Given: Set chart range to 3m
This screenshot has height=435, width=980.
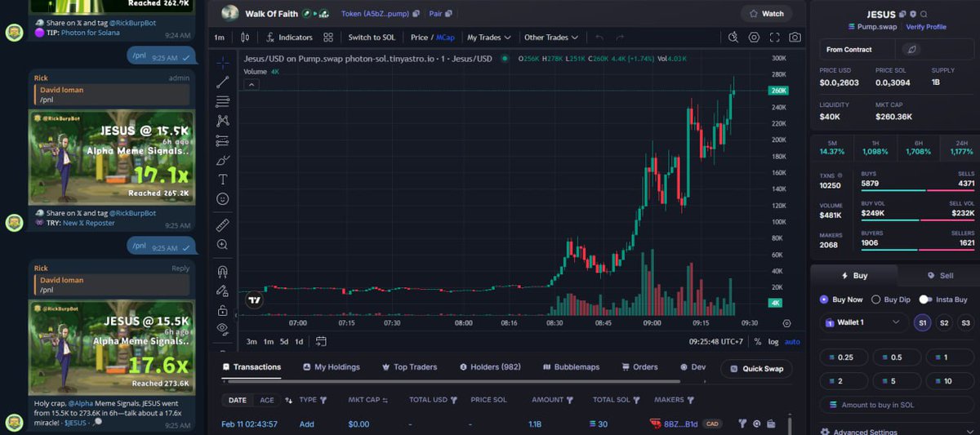Looking at the screenshot, I should (252, 342).
